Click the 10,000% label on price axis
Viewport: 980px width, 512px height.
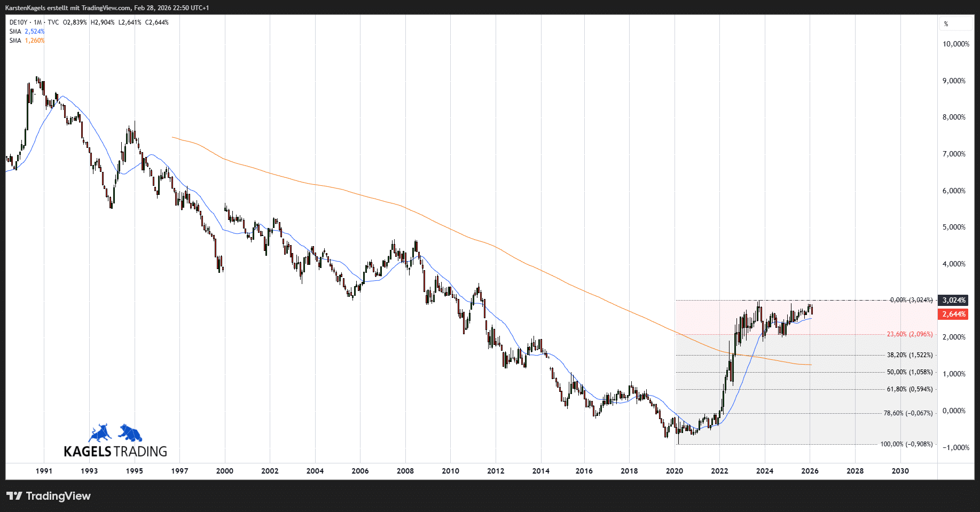pos(955,44)
